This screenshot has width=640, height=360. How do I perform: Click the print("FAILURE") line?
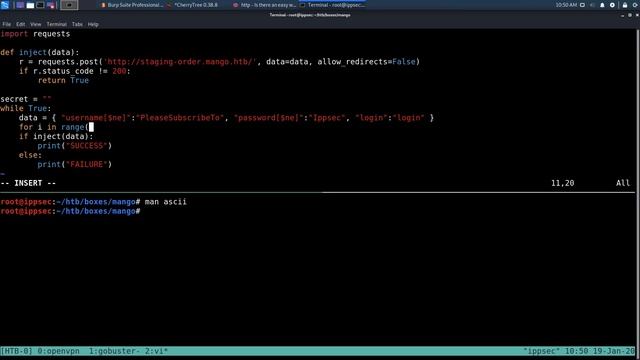75,164
